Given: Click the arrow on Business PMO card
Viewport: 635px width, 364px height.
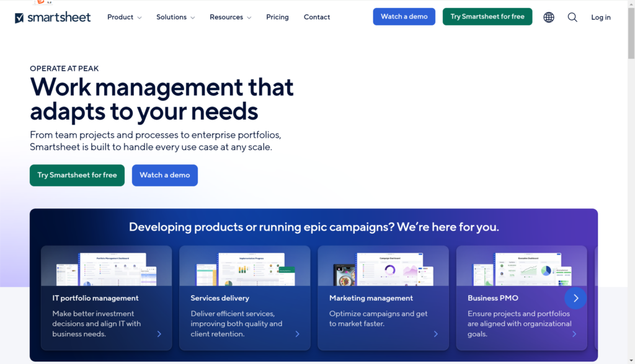Looking at the screenshot, I should pos(574,334).
